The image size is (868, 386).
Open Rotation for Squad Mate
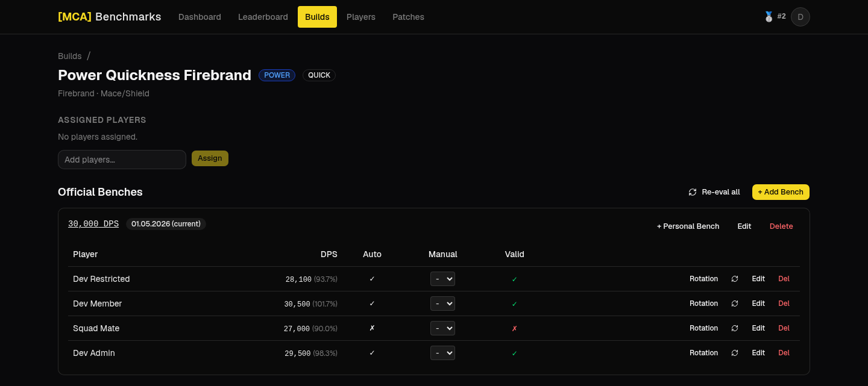[x=704, y=328]
